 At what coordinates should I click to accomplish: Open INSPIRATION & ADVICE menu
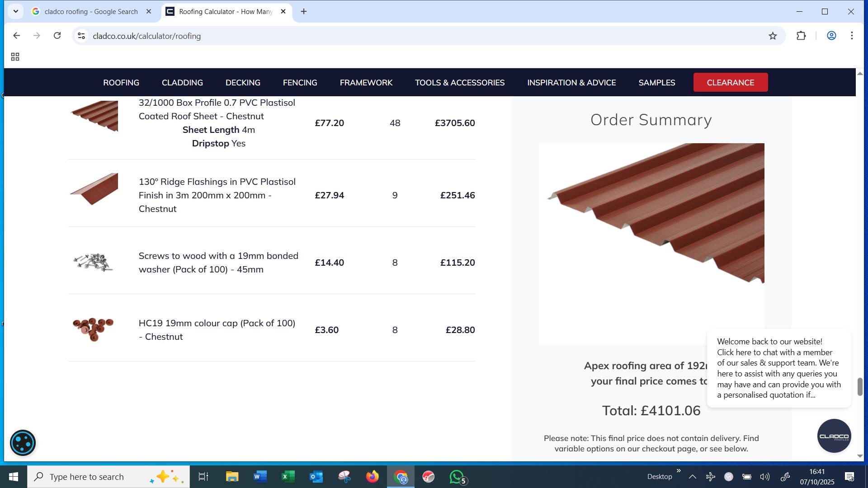[571, 83]
